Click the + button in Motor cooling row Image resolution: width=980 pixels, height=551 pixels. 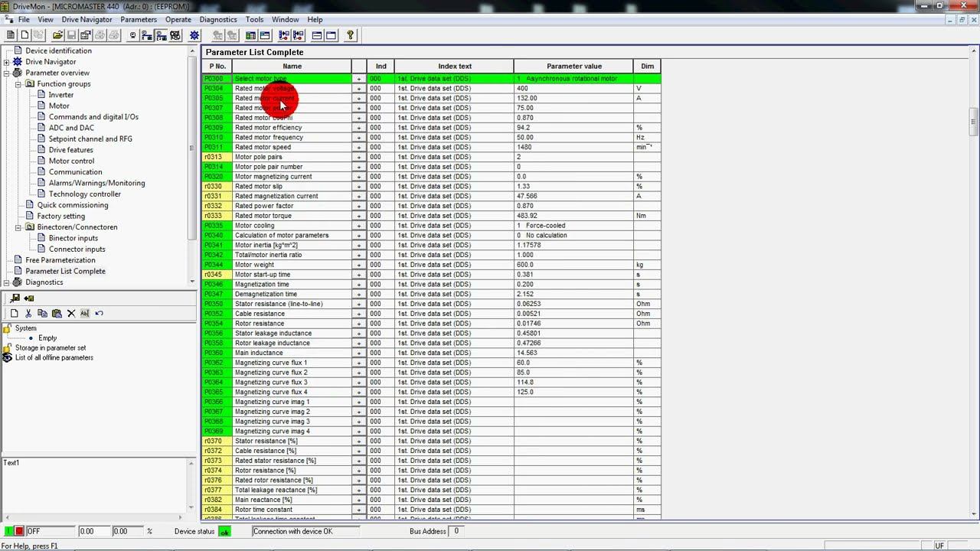tap(358, 226)
